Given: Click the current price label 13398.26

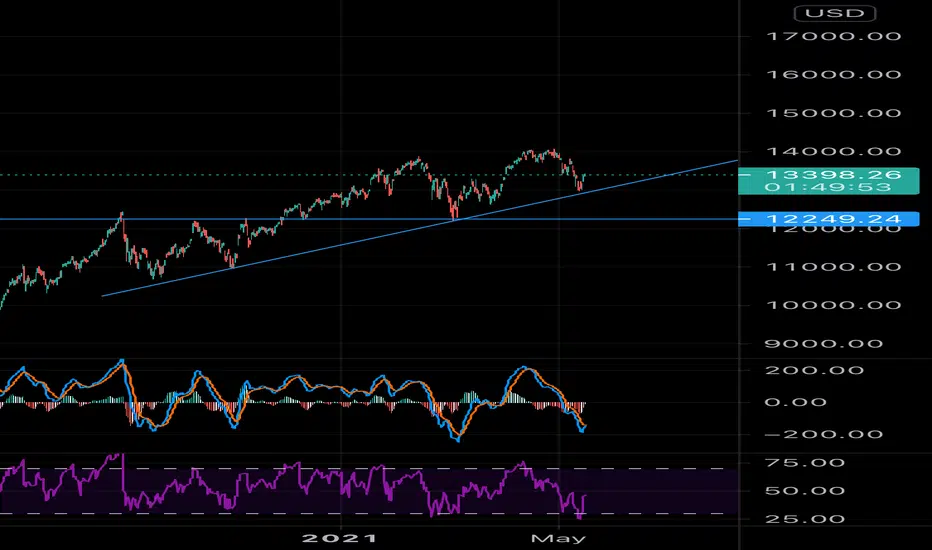Looking at the screenshot, I should click(833, 175).
